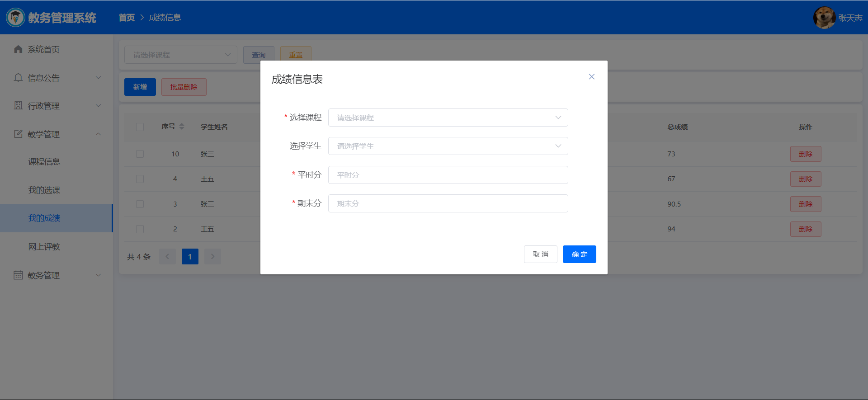
Task: Toggle the select-all header checkbox
Action: [140, 127]
